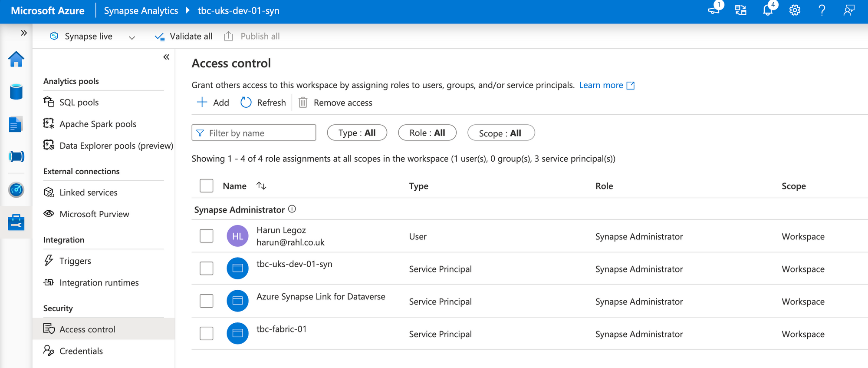The height and width of the screenshot is (368, 868).
Task: Click Synapse Analytics breadcrumb
Action: 141,11
